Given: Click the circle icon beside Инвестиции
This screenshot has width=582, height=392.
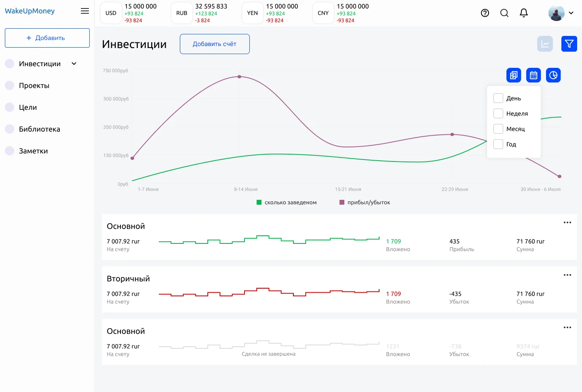Looking at the screenshot, I should 9,64.
